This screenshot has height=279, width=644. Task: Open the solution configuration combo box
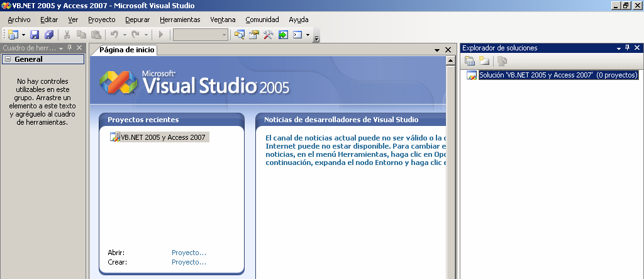[201, 35]
